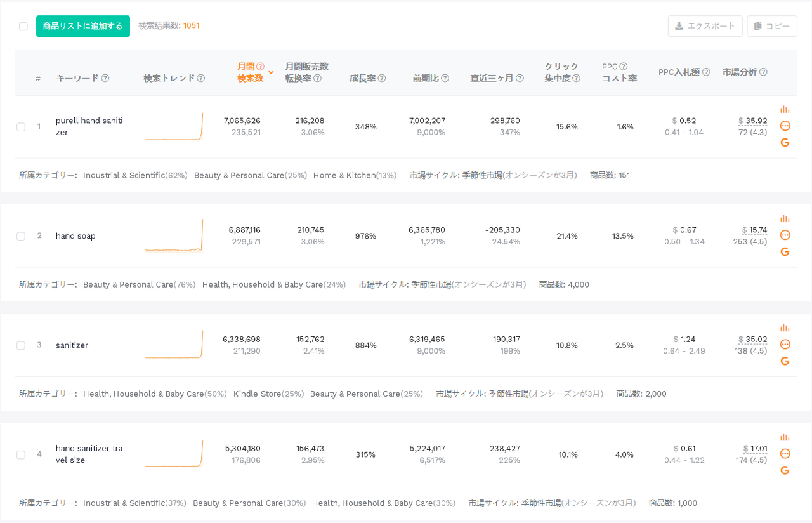The width and height of the screenshot is (812, 523).
Task: Click the エクスポート button
Action: pyautogui.click(x=705, y=26)
